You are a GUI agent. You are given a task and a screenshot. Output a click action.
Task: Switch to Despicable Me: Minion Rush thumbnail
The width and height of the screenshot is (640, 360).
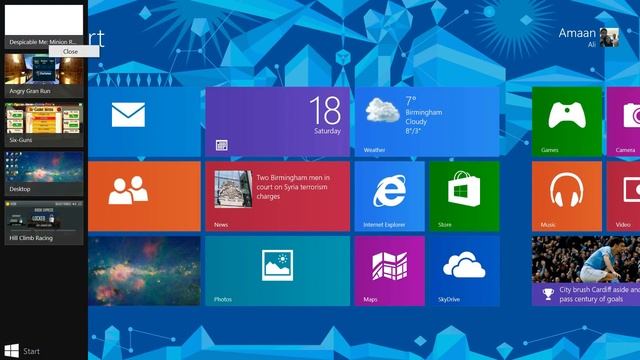coord(44,27)
